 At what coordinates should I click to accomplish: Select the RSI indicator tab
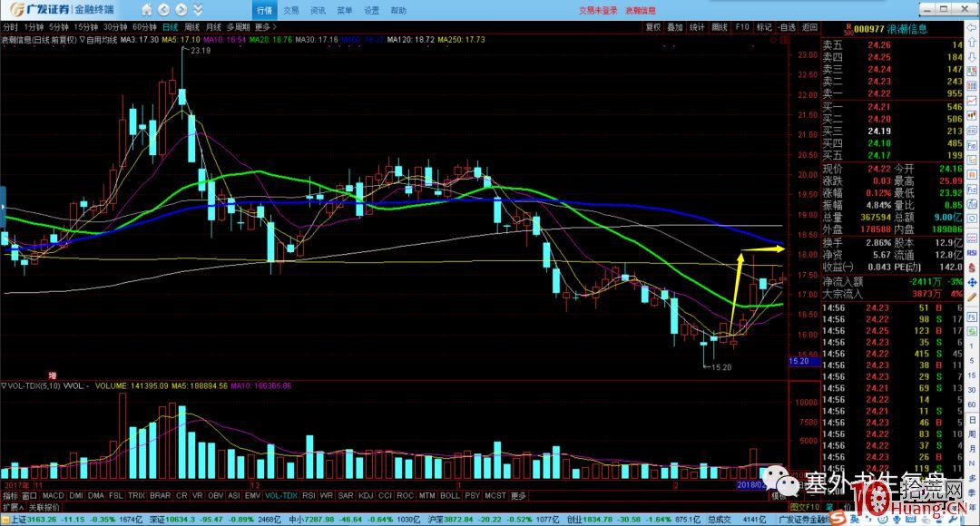tap(309, 495)
